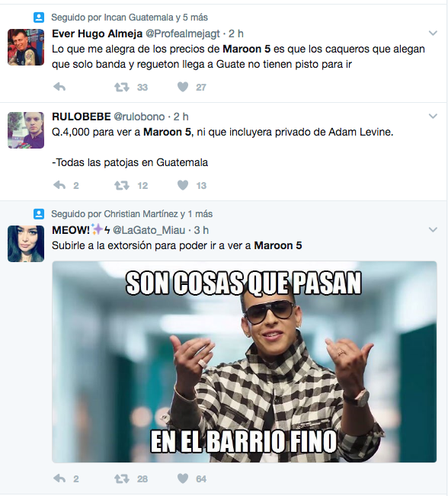448x496 pixels.
Task: Expand more options on RULOBEBE's tweet
Action: [x=433, y=116]
